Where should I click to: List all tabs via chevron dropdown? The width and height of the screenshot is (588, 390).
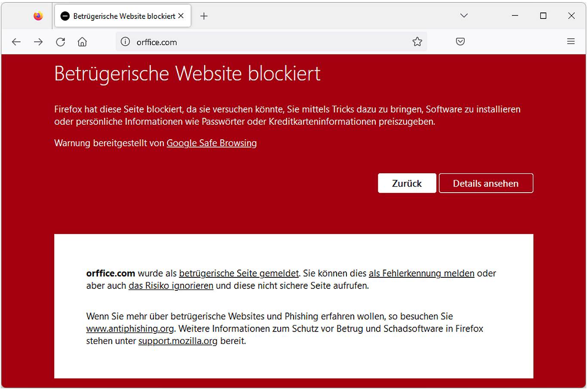coord(464,15)
